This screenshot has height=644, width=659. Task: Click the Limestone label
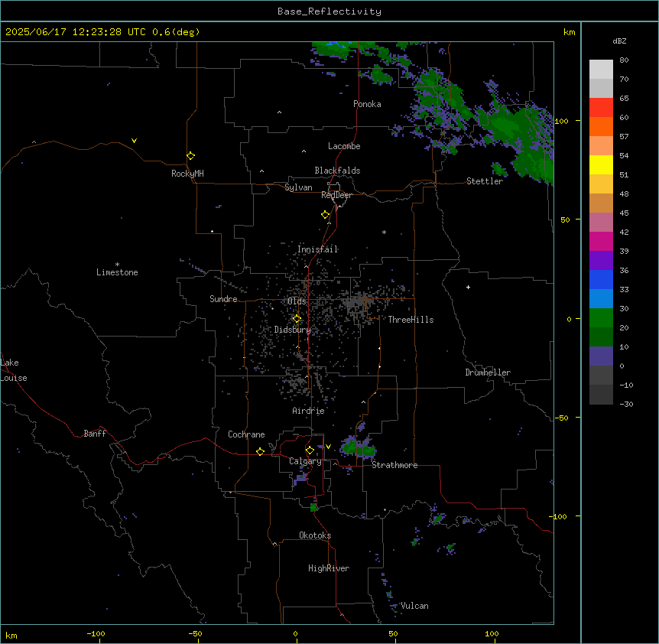pyautogui.click(x=117, y=272)
